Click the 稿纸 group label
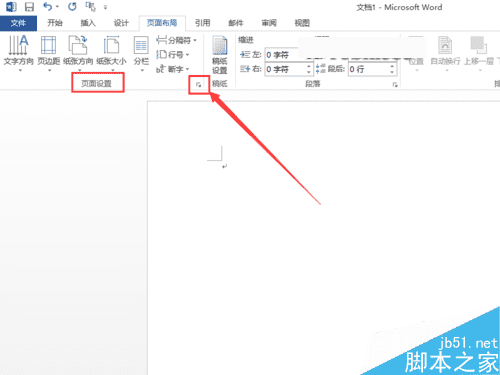This screenshot has height=375, width=500. pyautogui.click(x=220, y=84)
